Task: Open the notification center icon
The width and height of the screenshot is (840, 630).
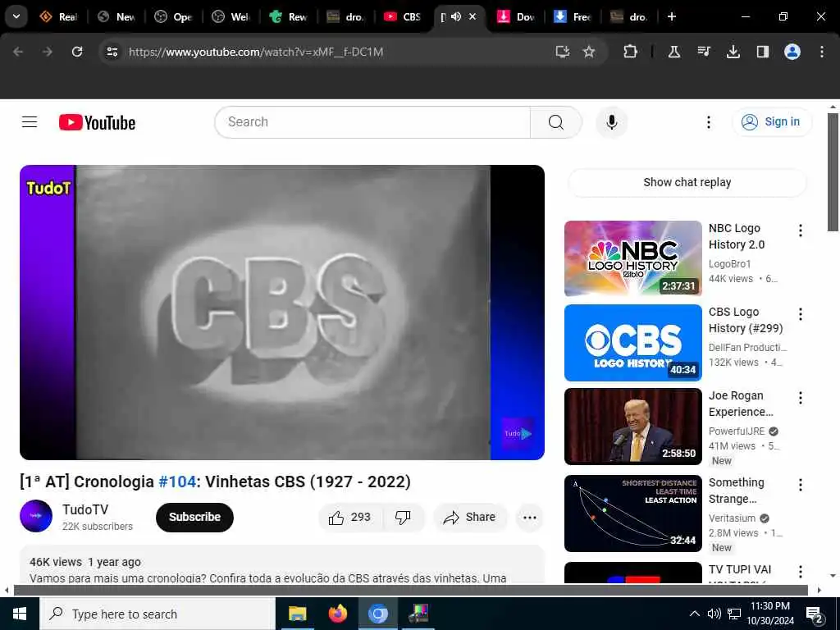Action: tap(814, 614)
